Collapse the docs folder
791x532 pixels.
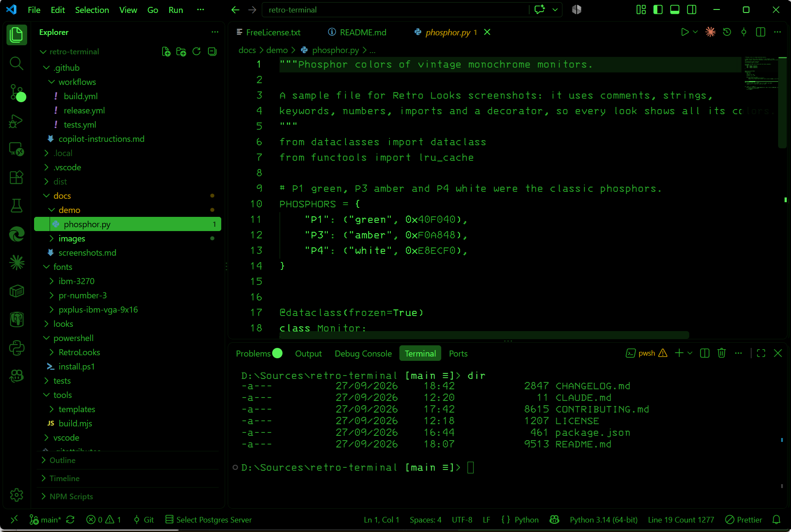(128, 196)
